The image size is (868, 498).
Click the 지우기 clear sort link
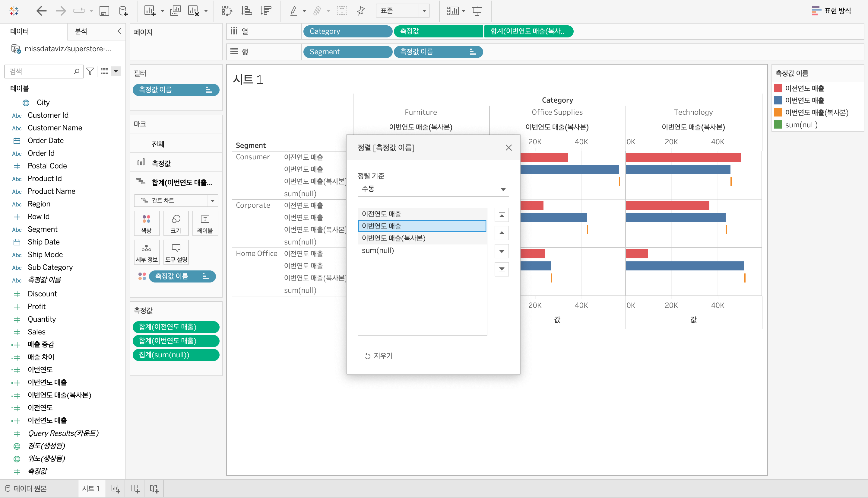[x=379, y=356]
